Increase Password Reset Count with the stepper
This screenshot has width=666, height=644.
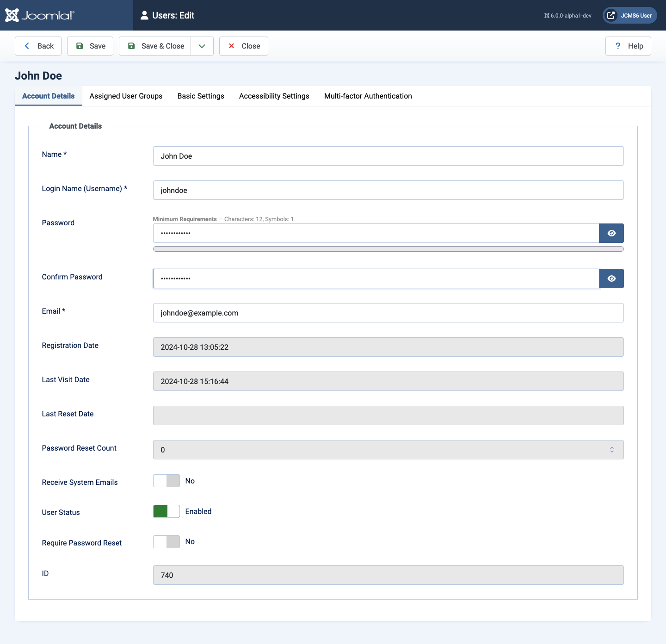[x=611, y=447]
